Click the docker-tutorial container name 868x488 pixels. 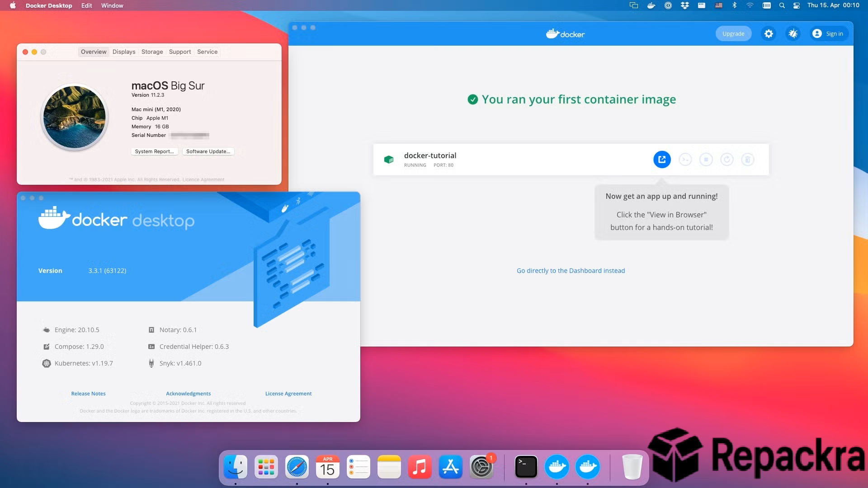pyautogui.click(x=430, y=155)
